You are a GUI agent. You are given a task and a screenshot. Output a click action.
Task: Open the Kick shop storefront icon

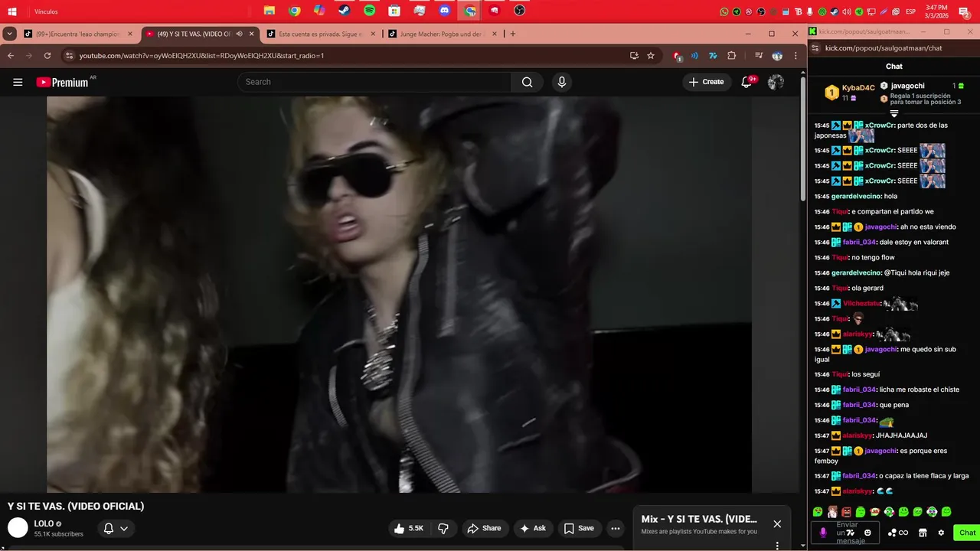click(923, 533)
